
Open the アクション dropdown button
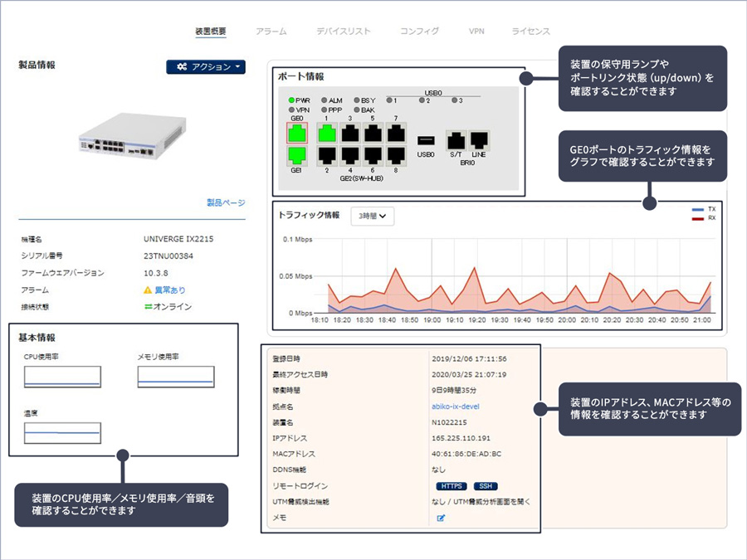point(206,66)
